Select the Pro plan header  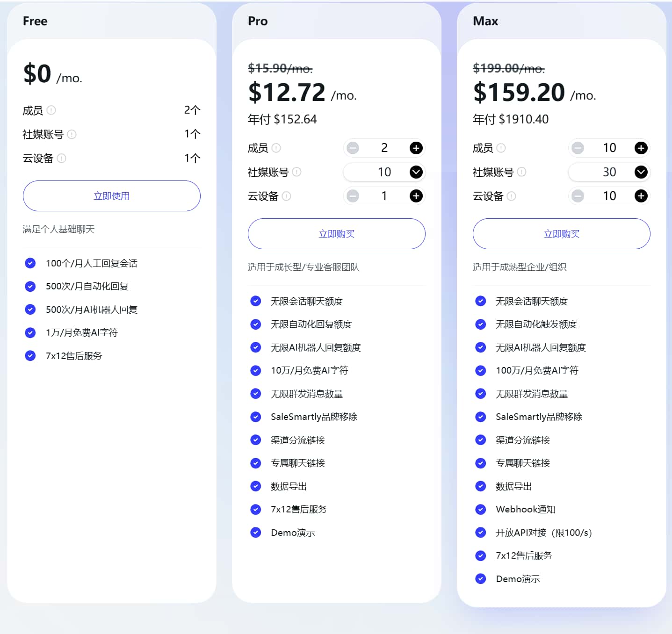[258, 21]
